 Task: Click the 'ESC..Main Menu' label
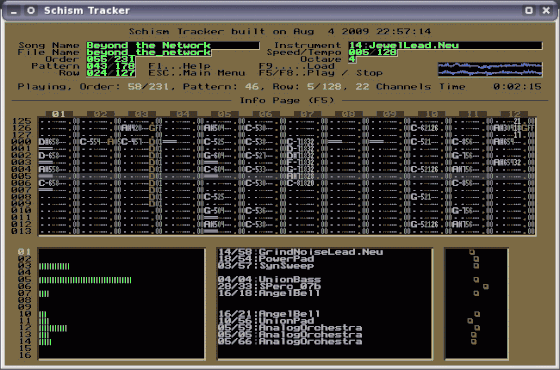[197, 73]
